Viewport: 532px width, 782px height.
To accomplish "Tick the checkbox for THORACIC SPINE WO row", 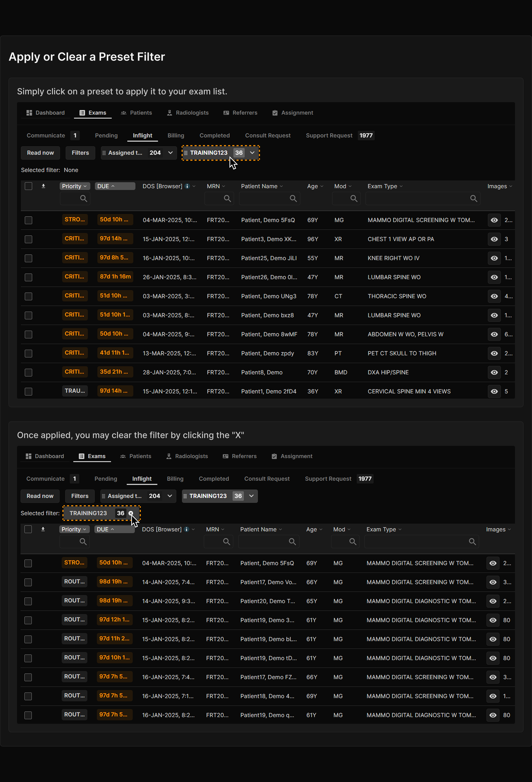I will pos(29,296).
